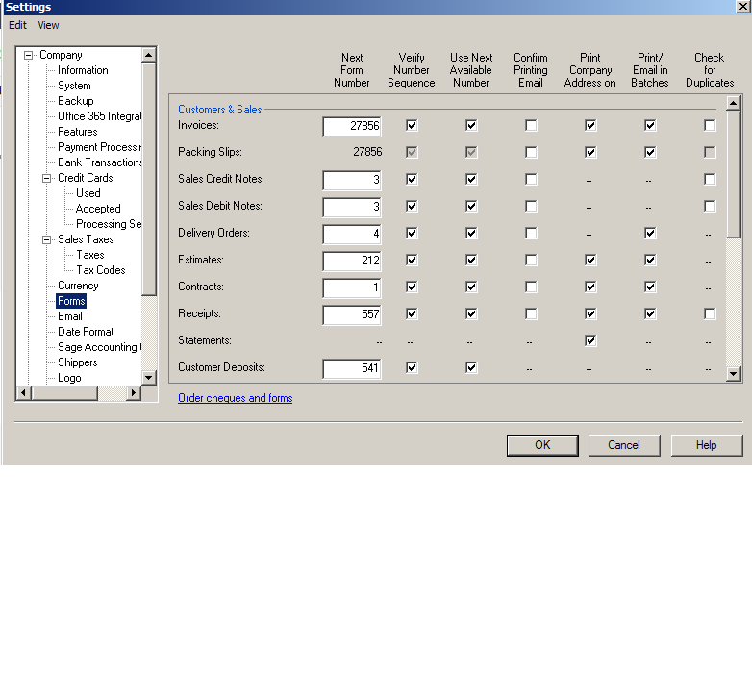752x700 pixels.
Task: Click Customer Deposits number field
Action: [x=352, y=368]
